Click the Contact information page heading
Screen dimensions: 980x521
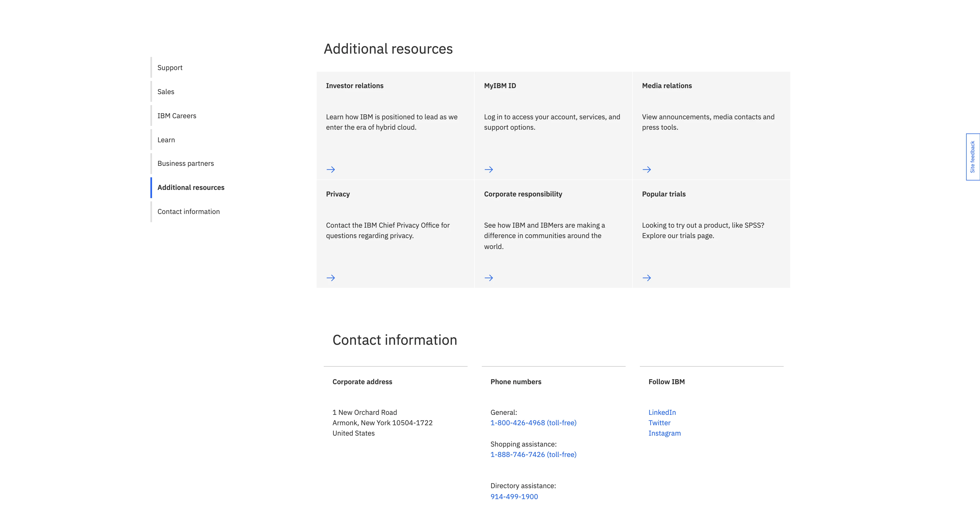pos(395,340)
